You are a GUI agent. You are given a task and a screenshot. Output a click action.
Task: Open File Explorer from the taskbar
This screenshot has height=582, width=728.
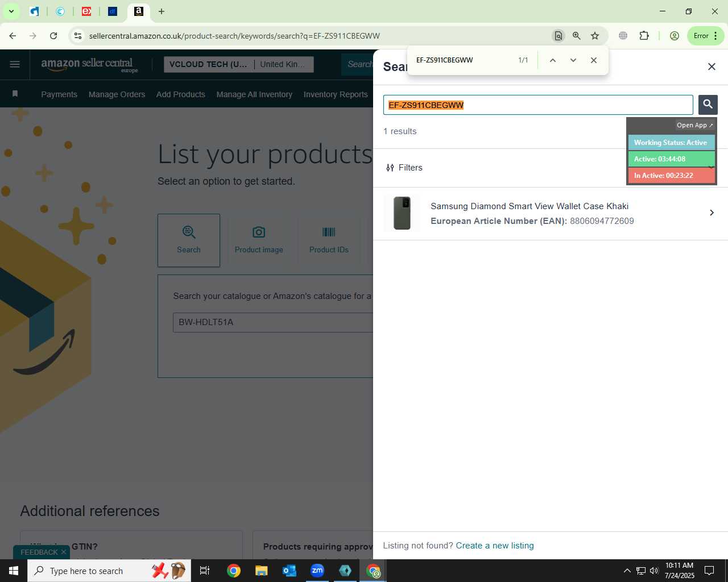261,571
